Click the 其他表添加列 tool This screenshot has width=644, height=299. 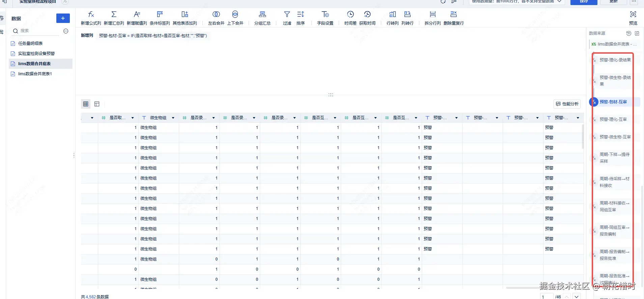click(x=185, y=18)
